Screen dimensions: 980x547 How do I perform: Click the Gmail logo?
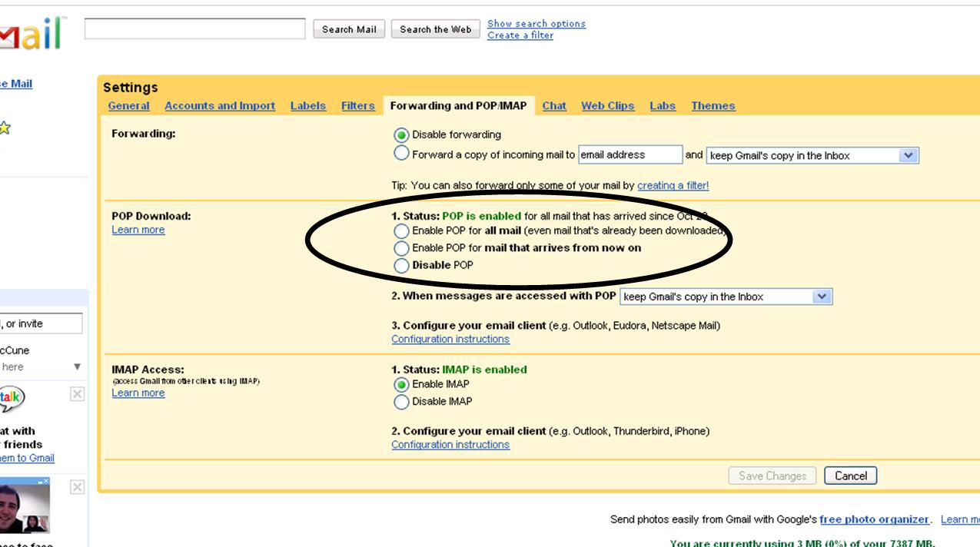[x=31, y=34]
